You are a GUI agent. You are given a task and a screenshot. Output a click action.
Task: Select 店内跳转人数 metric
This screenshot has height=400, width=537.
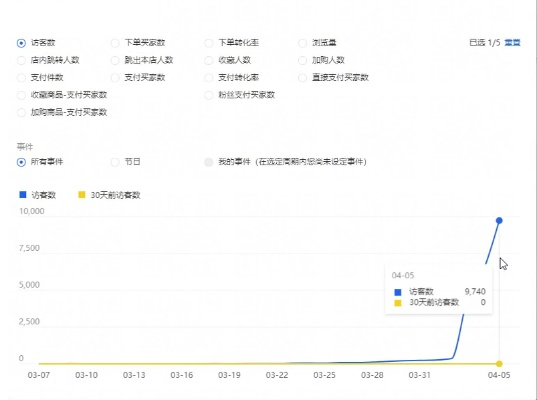[21, 61]
